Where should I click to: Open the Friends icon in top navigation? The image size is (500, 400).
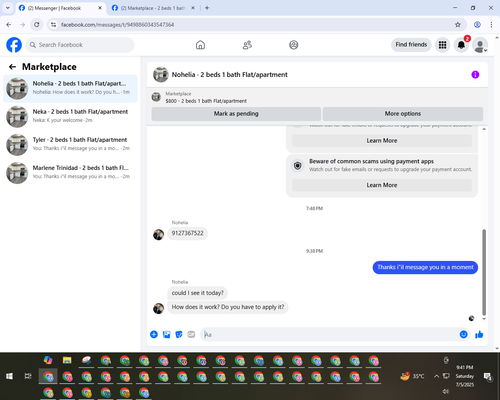pyautogui.click(x=247, y=45)
